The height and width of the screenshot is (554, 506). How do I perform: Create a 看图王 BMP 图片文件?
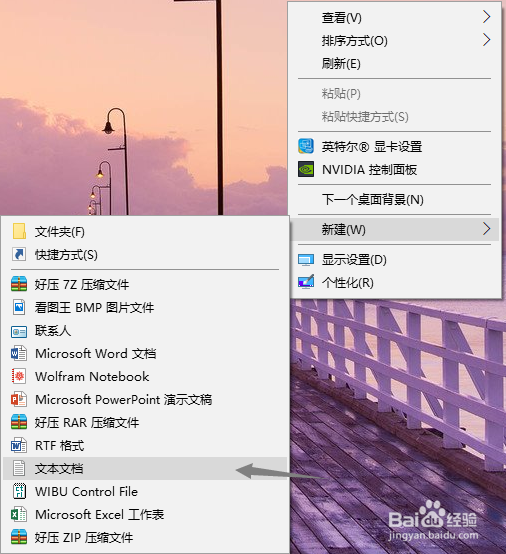[145, 307]
